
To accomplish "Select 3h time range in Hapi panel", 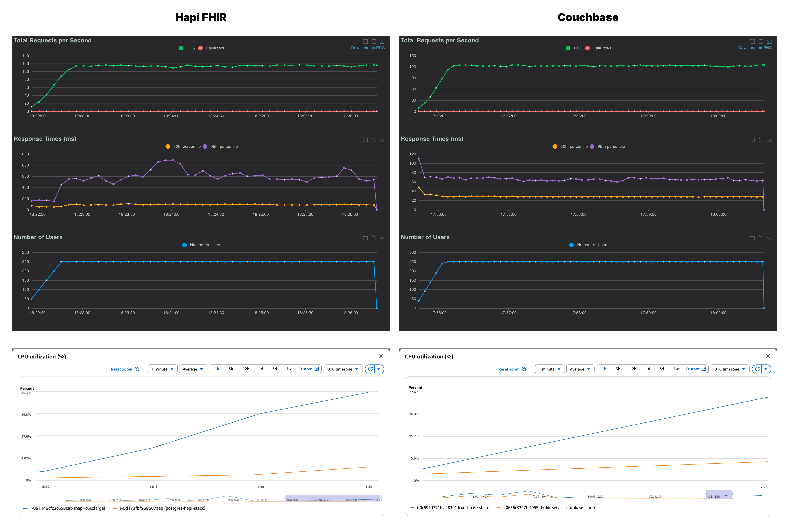I will [x=231, y=369].
